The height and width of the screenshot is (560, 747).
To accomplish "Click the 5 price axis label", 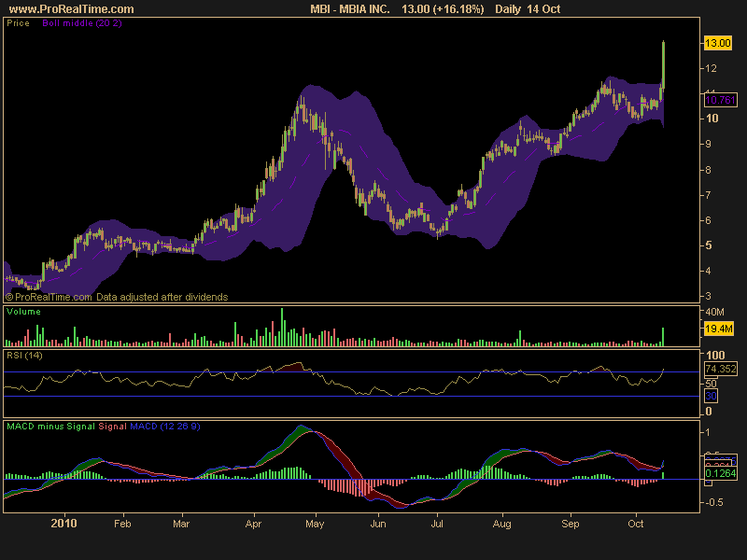I will point(709,245).
